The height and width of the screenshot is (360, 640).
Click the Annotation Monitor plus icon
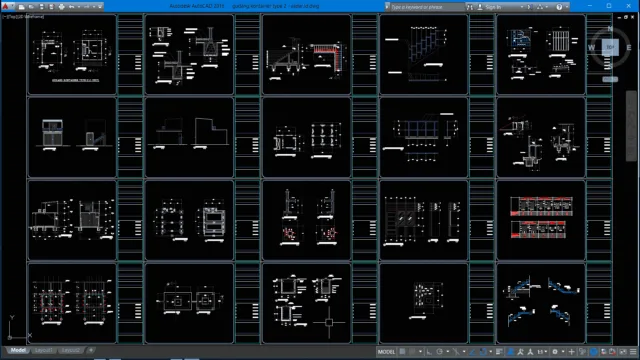click(571, 351)
